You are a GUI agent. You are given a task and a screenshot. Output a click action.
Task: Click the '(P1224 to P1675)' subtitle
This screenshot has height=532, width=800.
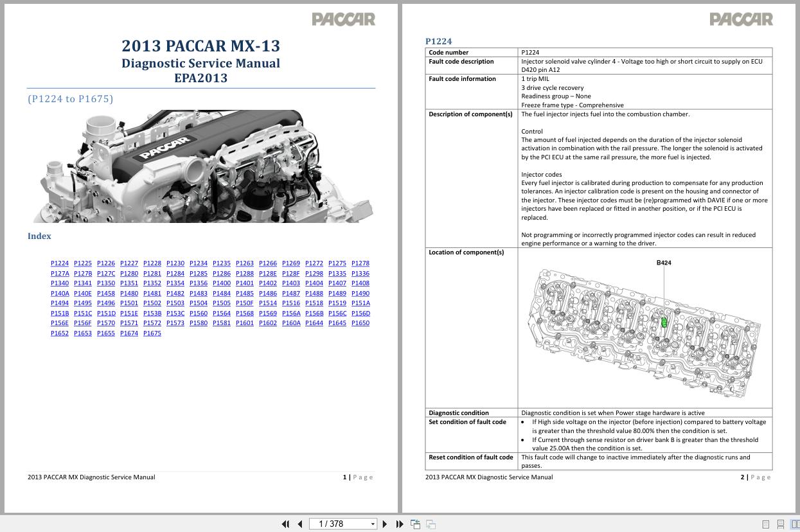70,99
